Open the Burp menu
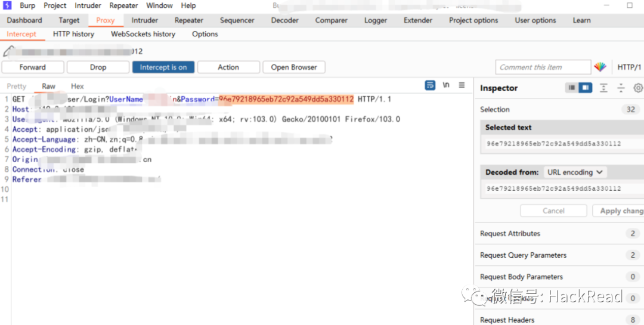Viewport: 644px width, 325px height. point(27,6)
